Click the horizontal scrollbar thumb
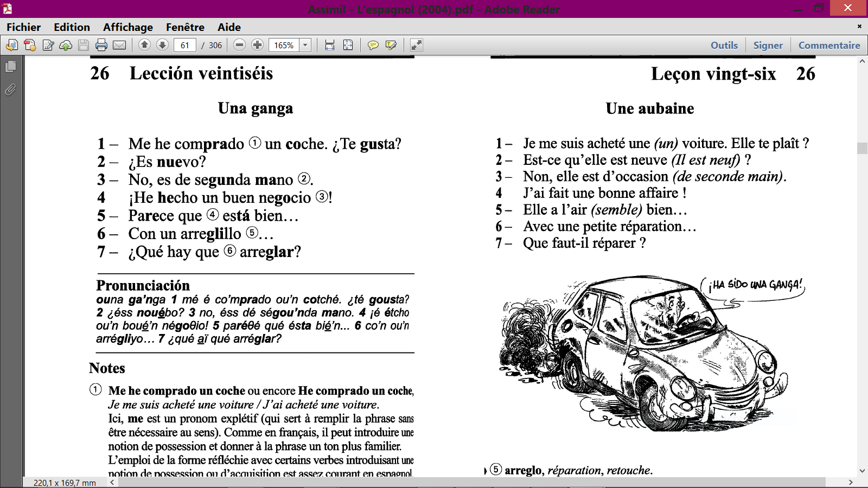The width and height of the screenshot is (868, 488). 471,482
